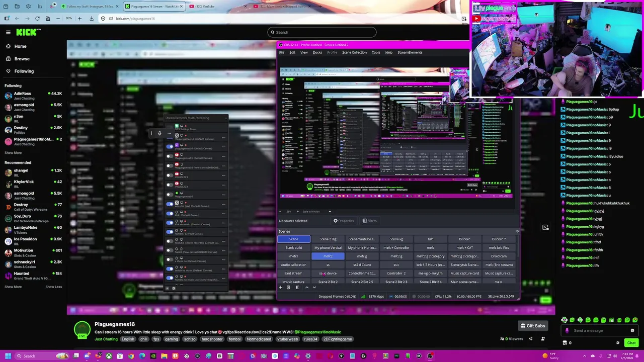Screen dimensions: 644x362
Task: Close the Plaguegames16 Stream tab
Action: point(181,6)
